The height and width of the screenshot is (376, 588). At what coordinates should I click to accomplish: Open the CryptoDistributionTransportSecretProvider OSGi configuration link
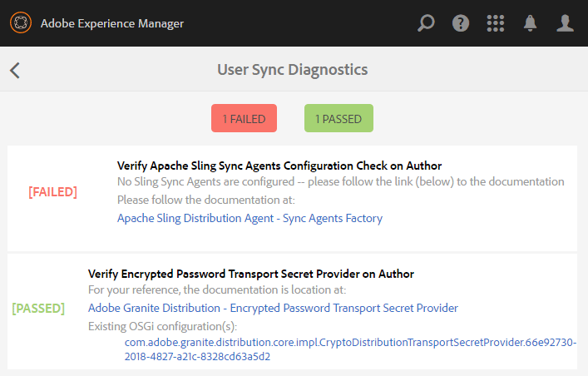345,349
